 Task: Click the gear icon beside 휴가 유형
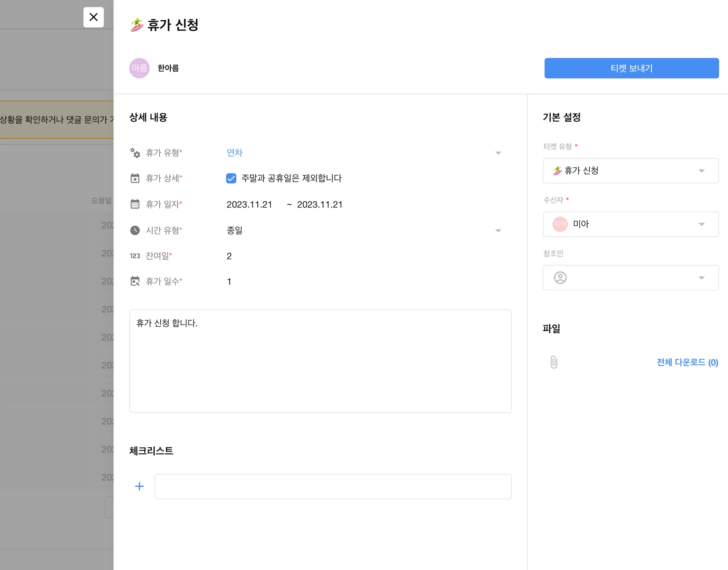(x=135, y=153)
